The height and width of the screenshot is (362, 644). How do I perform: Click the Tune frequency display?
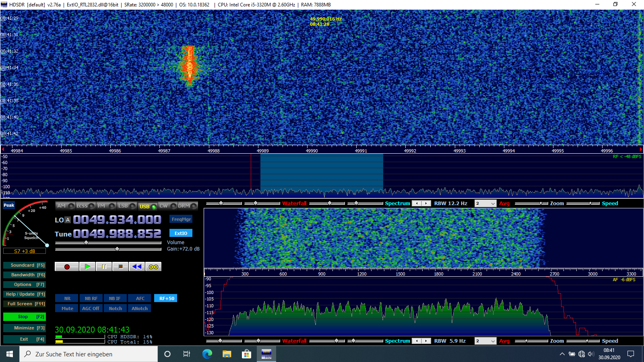(117, 234)
